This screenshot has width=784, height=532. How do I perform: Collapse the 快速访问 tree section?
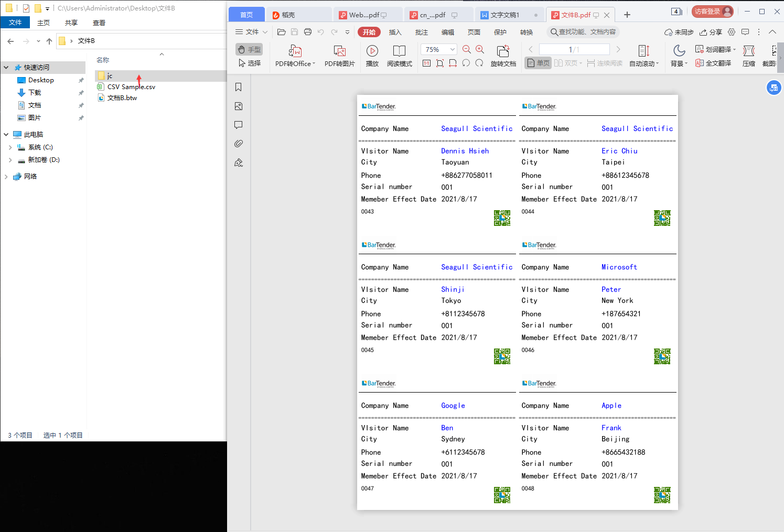[6, 68]
